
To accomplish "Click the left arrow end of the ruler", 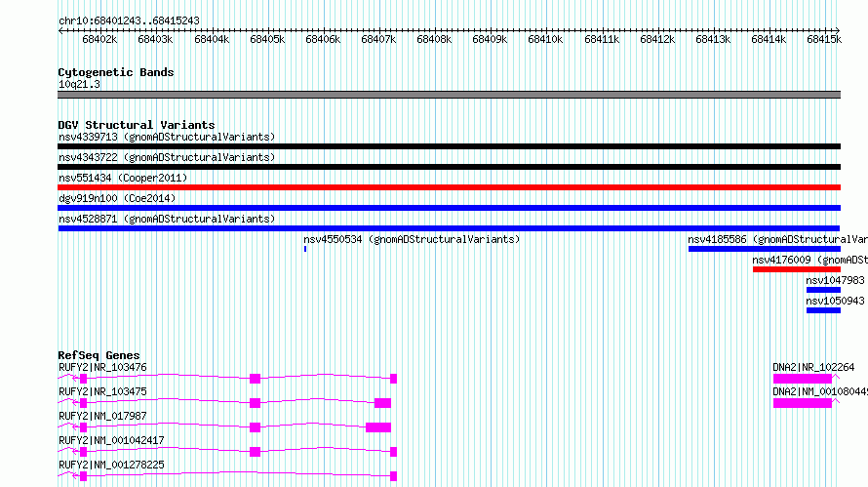I will point(60,30).
